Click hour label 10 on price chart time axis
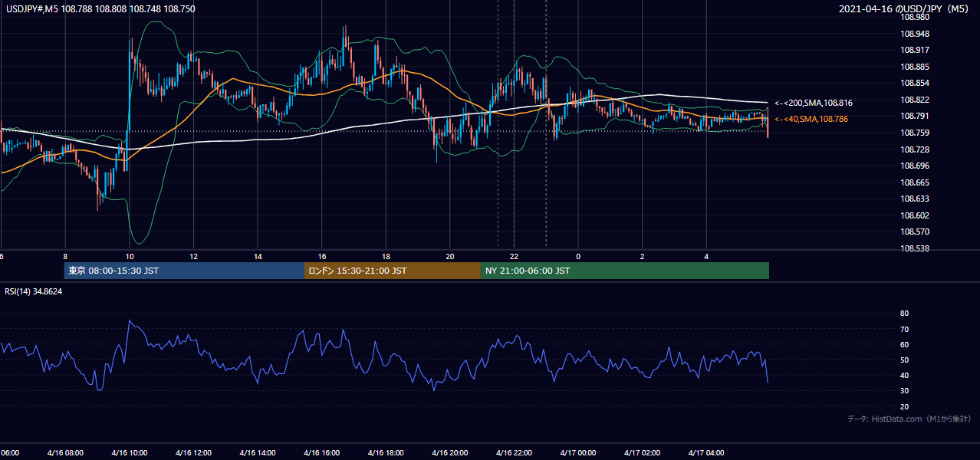Viewport: 980px width, 460px height. [x=130, y=256]
